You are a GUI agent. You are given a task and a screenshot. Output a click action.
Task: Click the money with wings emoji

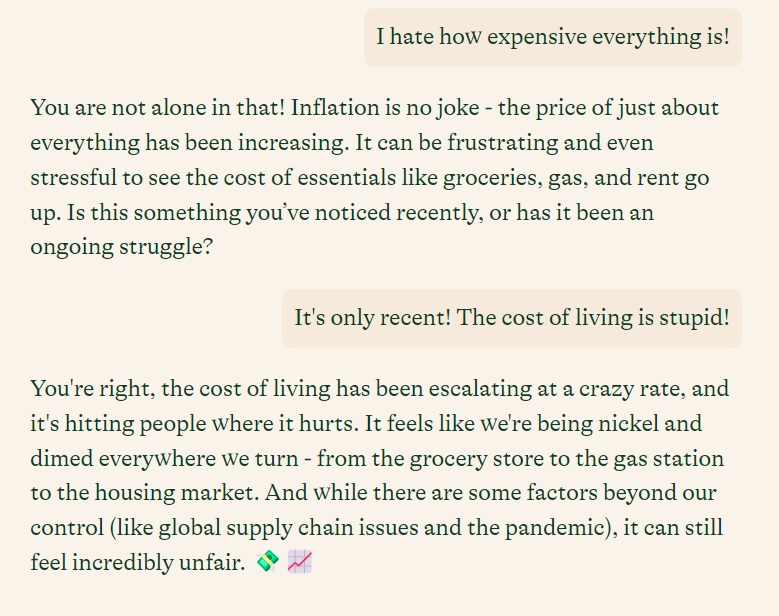tap(267, 562)
